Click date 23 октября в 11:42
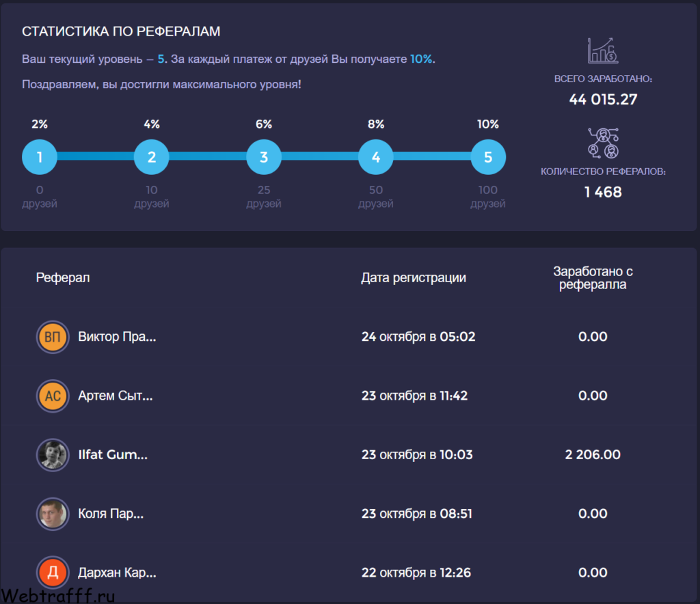 coord(414,396)
